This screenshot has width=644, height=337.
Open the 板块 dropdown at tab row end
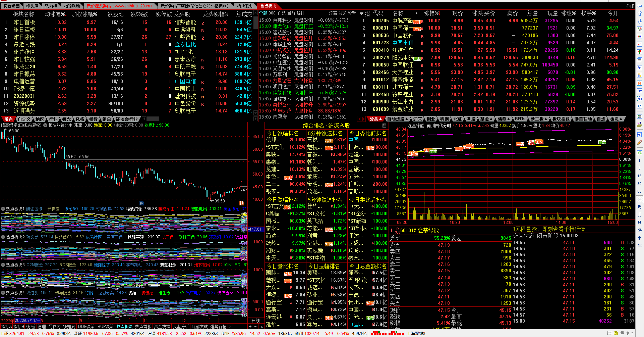(616, 119)
